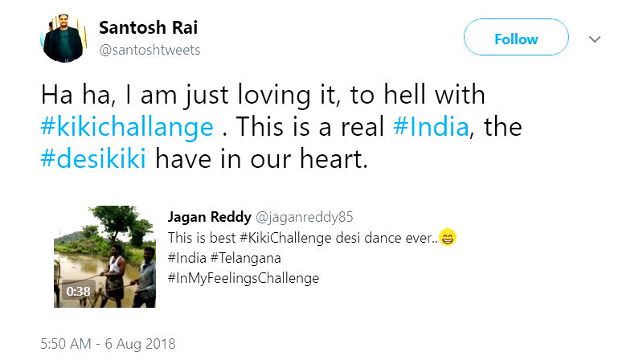Click the grinning emoji in quoted tweet
This screenshot has height=364, width=643.
[x=448, y=238]
